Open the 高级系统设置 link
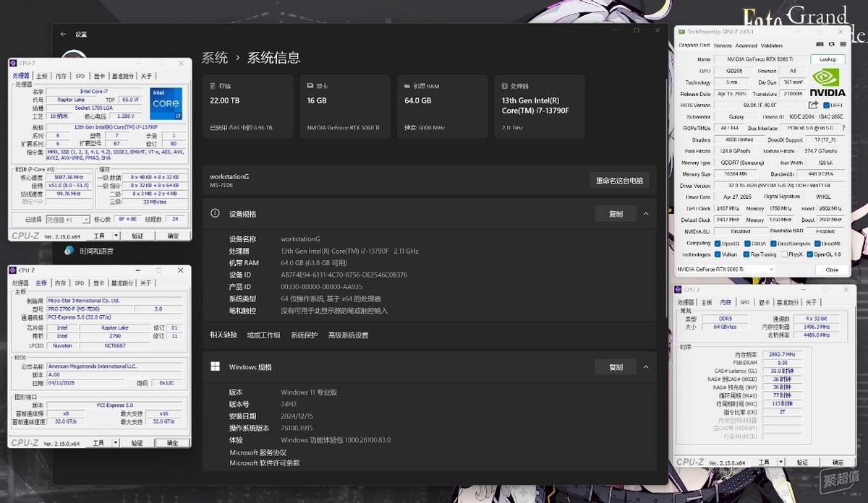This screenshot has height=503, width=868. pyautogui.click(x=348, y=335)
